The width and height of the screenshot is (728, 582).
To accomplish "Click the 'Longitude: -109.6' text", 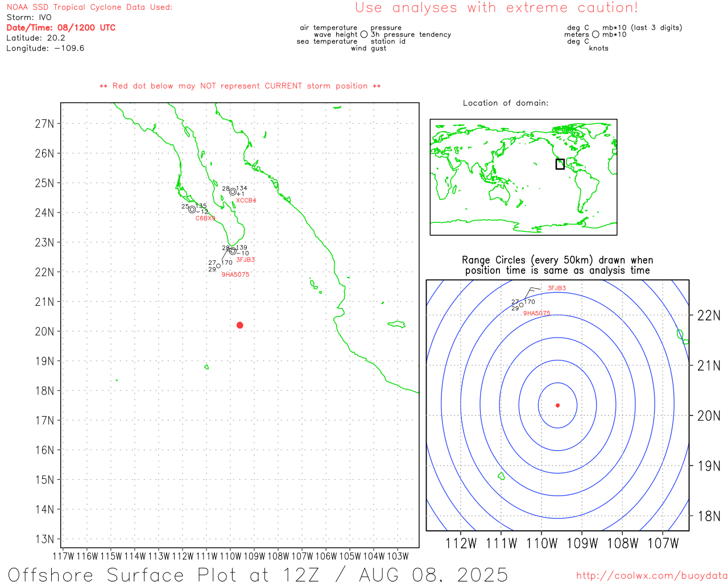I will (x=45, y=48).
